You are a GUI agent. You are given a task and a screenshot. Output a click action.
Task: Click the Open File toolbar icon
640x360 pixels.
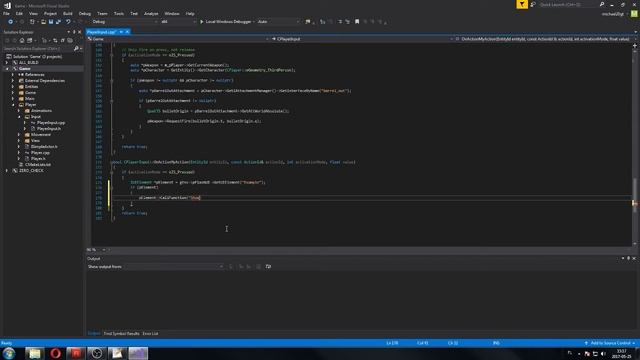[43, 22]
